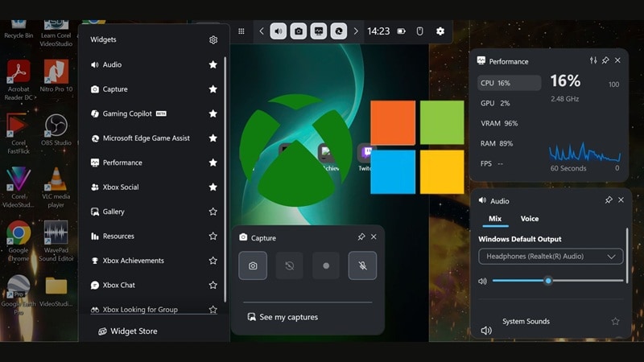Open Widgets menu settings gear
The image size is (644, 362).
tap(213, 39)
